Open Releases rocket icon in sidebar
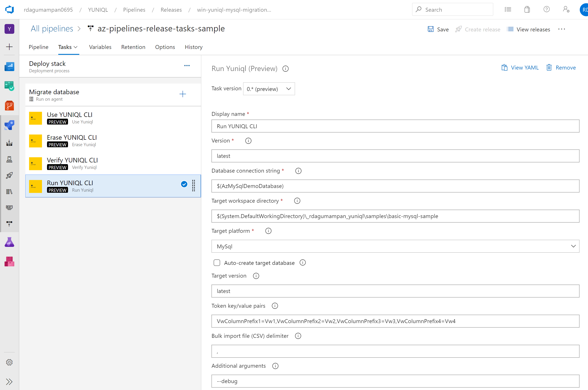 10,175
